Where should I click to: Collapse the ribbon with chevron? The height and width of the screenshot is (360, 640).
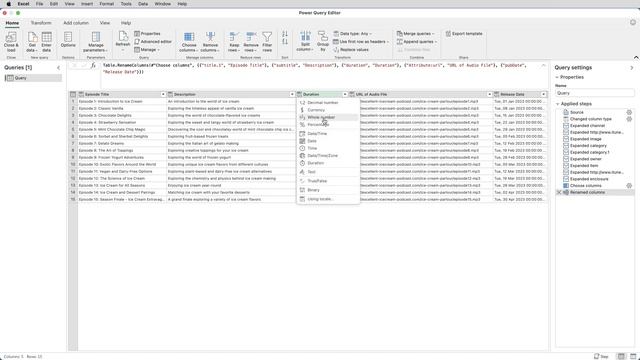click(x=636, y=58)
